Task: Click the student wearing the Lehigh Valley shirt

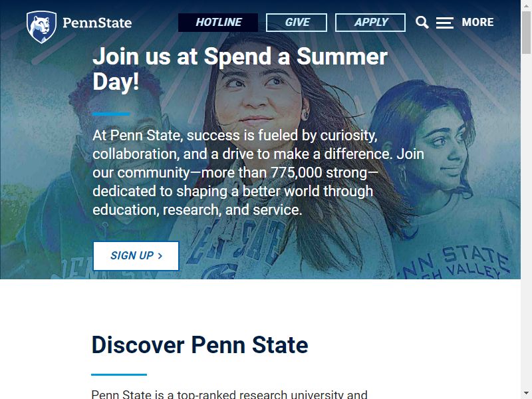Action: [452, 180]
